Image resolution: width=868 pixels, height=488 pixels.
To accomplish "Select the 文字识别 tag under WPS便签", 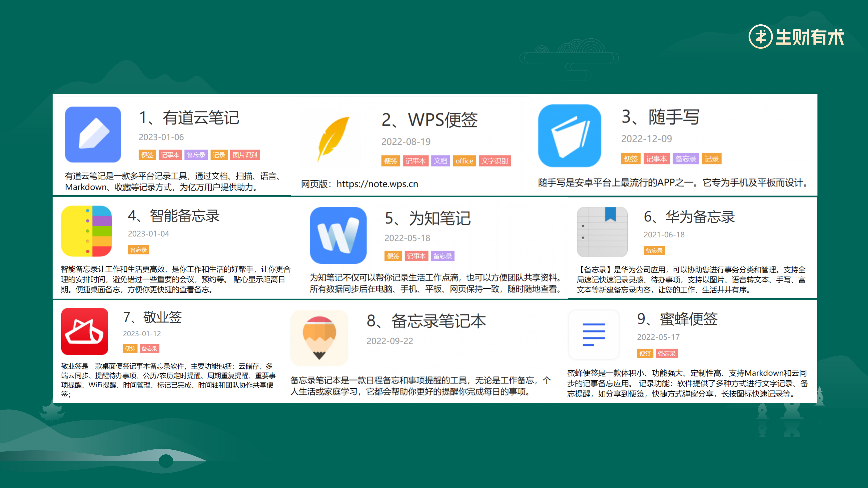I will pos(495,161).
